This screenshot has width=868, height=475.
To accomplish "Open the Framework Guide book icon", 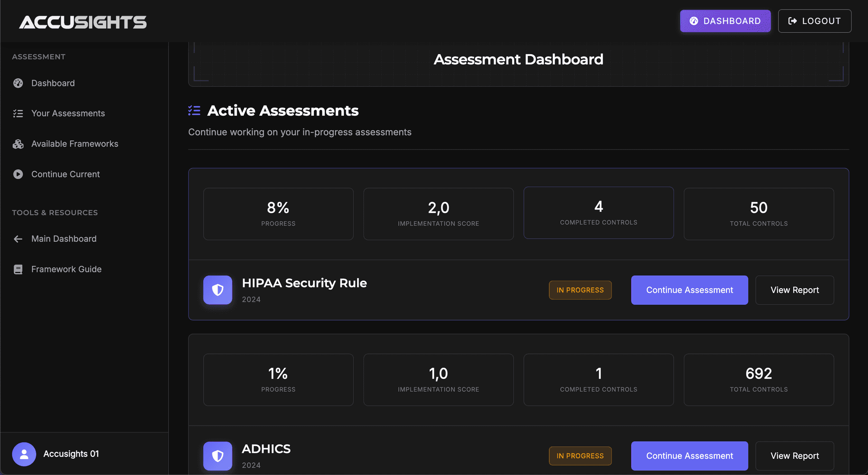I will (18, 269).
